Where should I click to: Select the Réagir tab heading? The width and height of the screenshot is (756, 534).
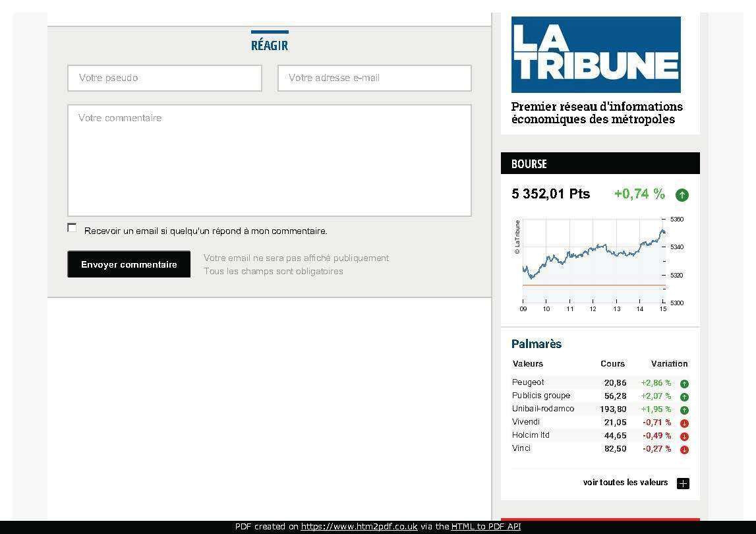(270, 45)
